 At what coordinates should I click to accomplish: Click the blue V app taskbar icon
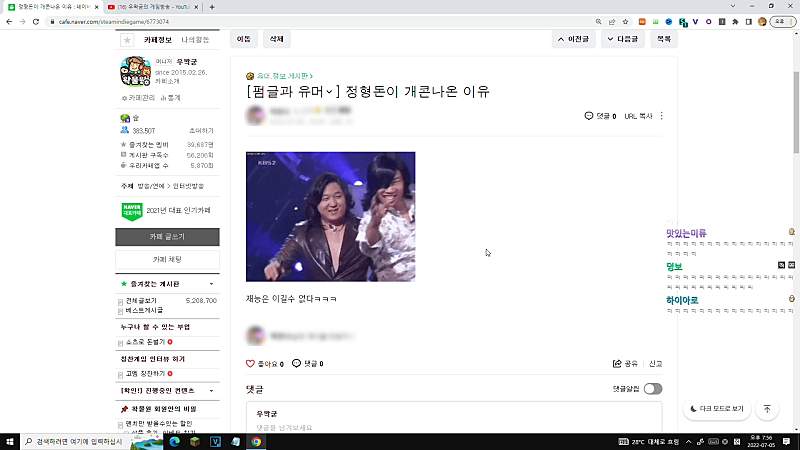[x=215, y=442]
